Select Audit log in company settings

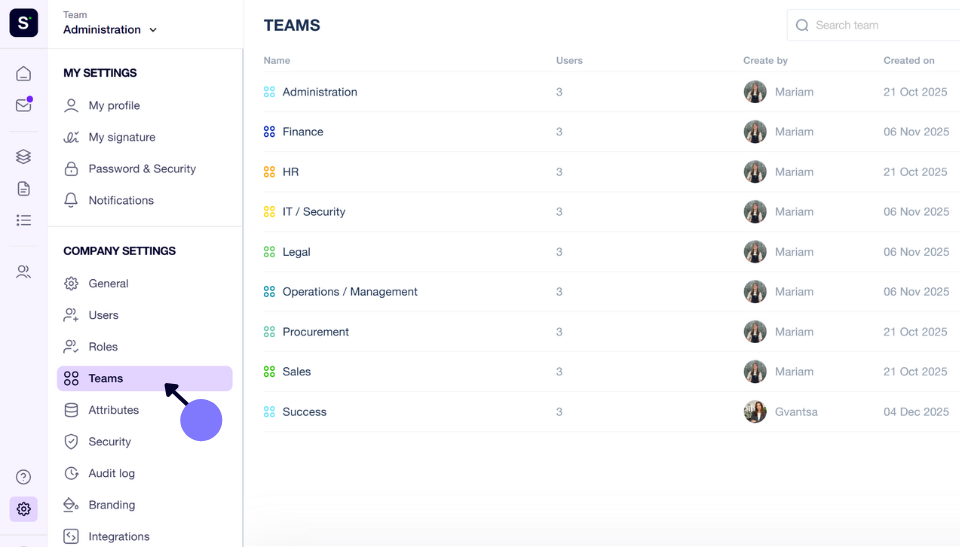111,473
